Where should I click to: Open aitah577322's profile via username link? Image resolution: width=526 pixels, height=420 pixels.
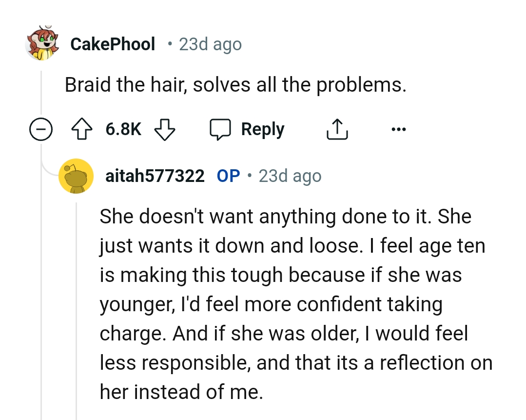[155, 176]
